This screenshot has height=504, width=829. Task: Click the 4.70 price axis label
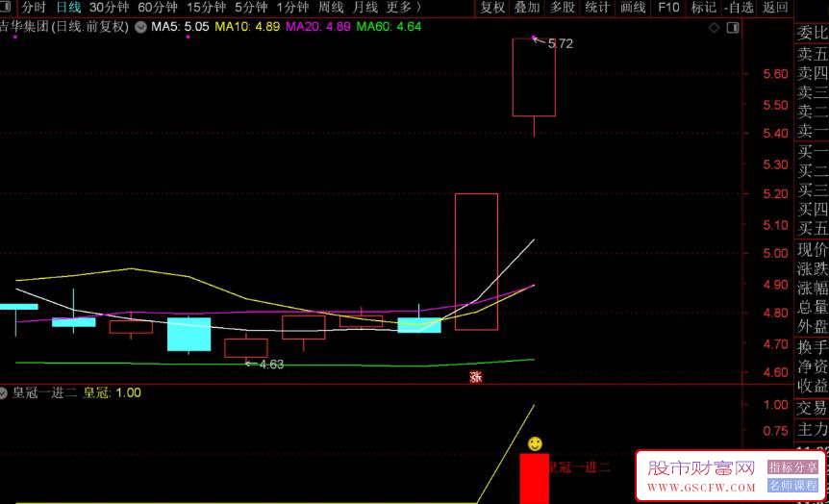[x=775, y=344]
